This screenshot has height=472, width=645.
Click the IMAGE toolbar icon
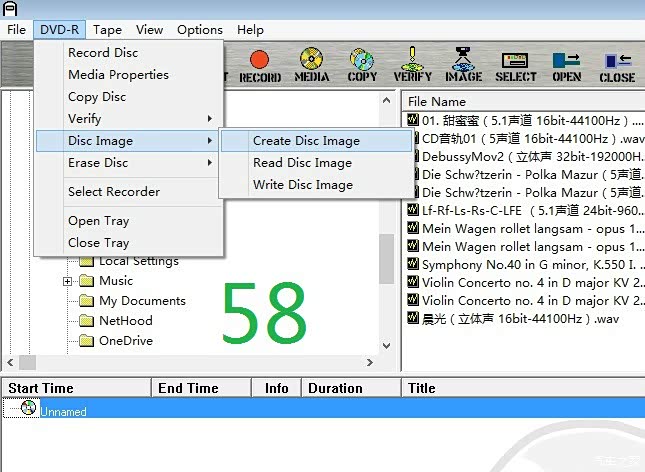coord(463,65)
